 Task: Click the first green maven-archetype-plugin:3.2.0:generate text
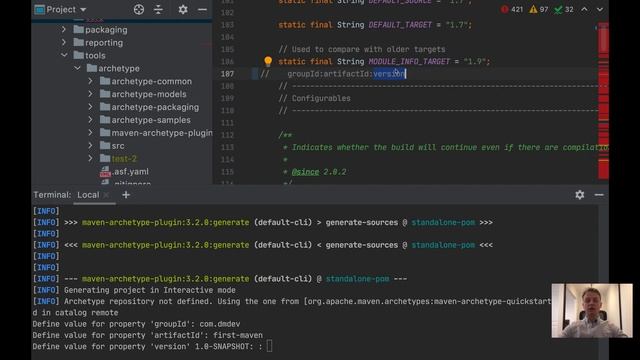pyautogui.click(x=165, y=222)
